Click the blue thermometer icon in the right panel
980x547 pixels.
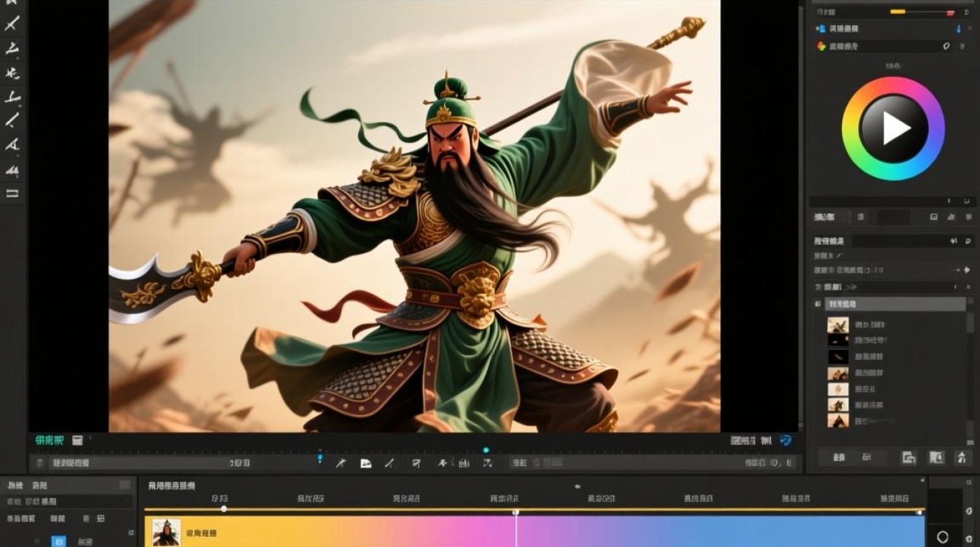[x=959, y=29]
